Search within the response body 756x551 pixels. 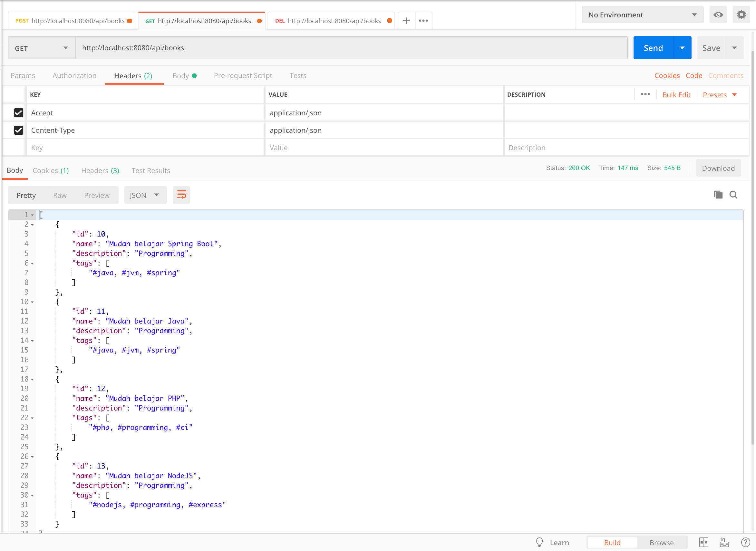click(733, 194)
